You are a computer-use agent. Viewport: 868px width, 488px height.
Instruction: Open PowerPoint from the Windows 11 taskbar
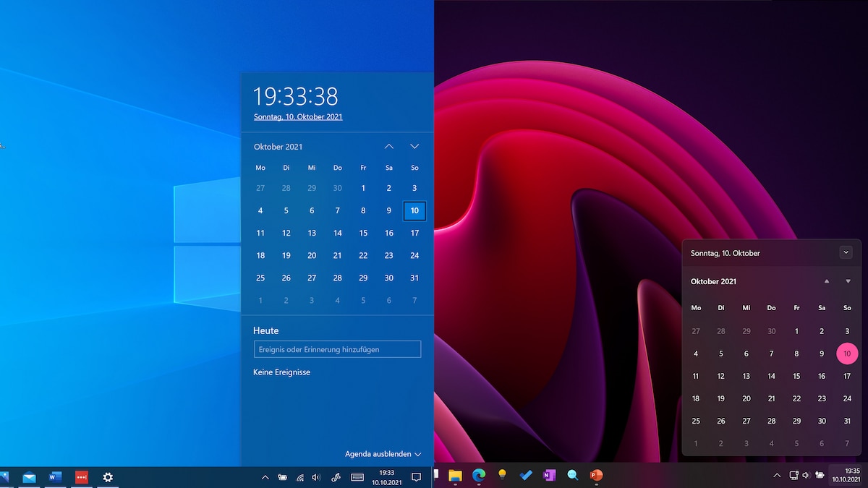595,477
